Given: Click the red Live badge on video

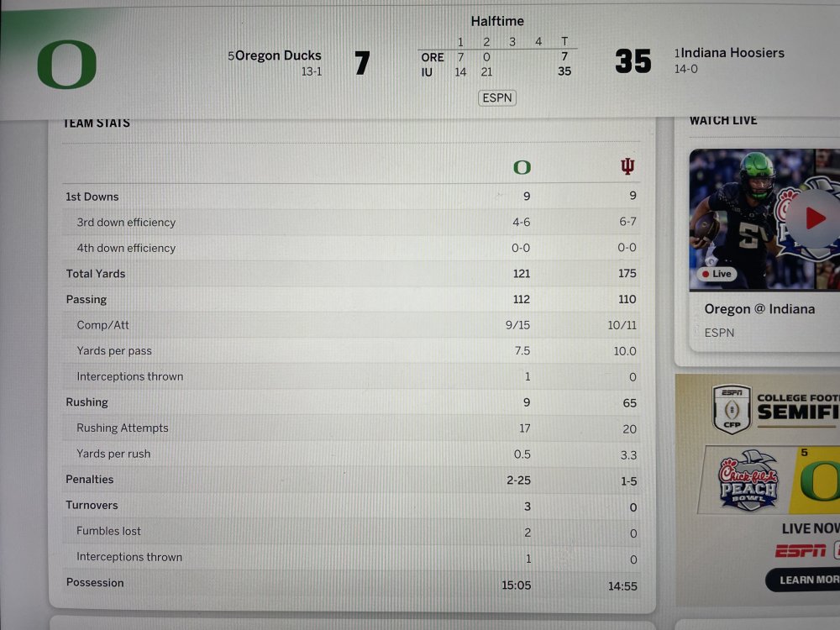Looking at the screenshot, I should [x=716, y=274].
